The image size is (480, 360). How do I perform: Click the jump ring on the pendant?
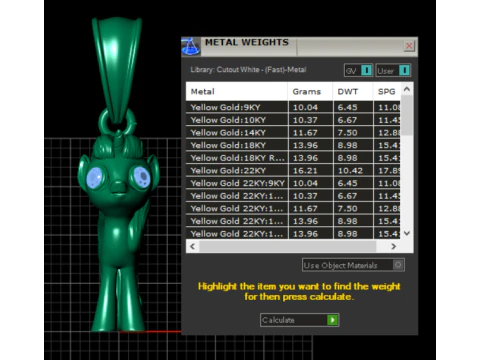pos(117,122)
